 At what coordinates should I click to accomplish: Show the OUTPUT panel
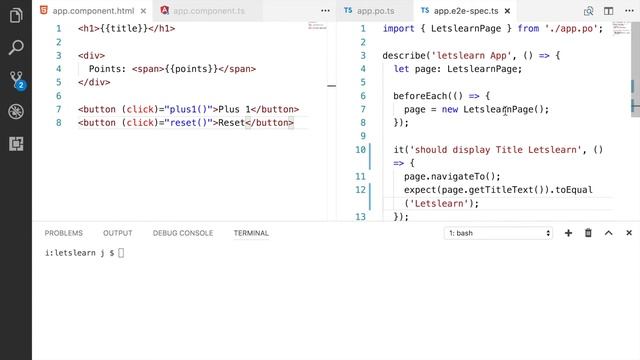click(118, 233)
